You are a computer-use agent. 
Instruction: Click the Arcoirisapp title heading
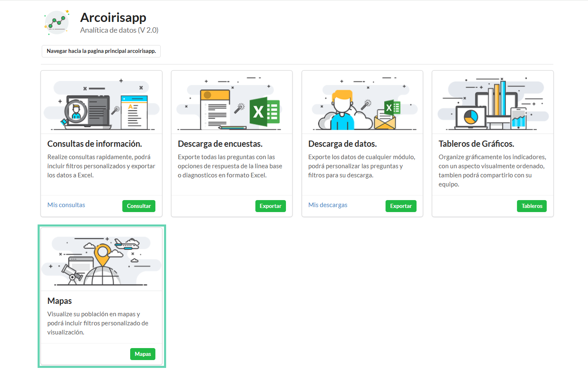(113, 18)
